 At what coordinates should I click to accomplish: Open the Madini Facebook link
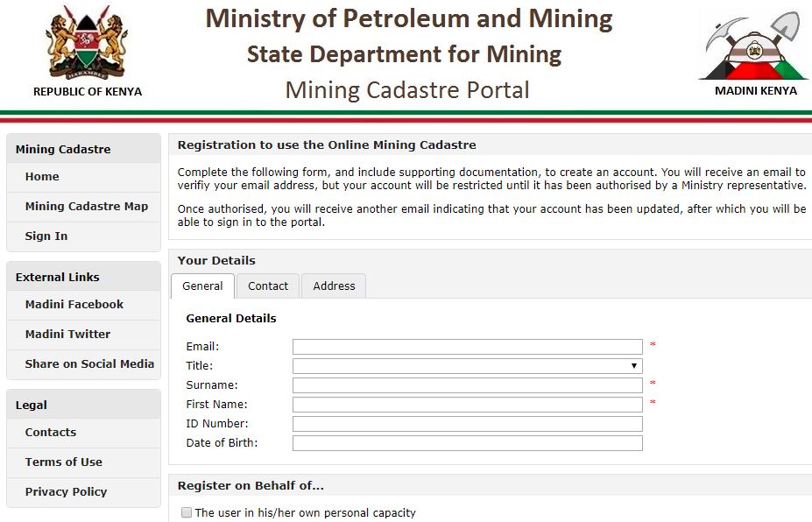pyautogui.click(x=74, y=305)
